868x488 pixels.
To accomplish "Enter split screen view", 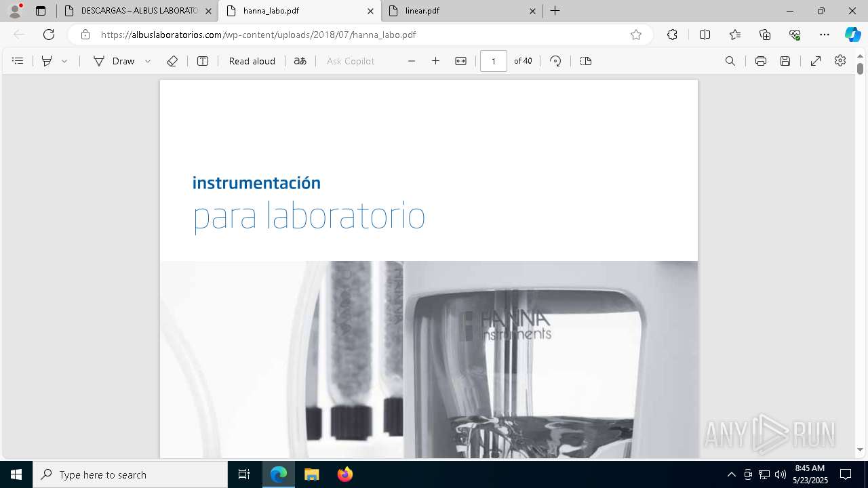I will (705, 35).
